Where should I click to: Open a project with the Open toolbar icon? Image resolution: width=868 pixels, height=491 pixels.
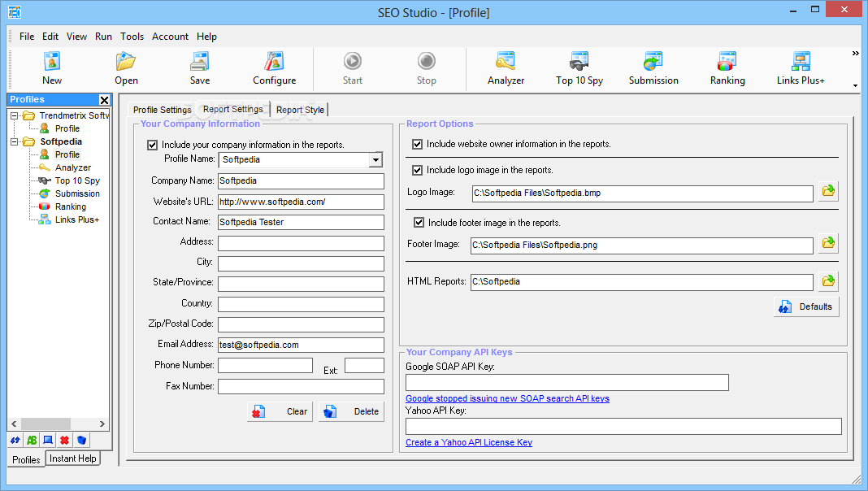pos(126,68)
